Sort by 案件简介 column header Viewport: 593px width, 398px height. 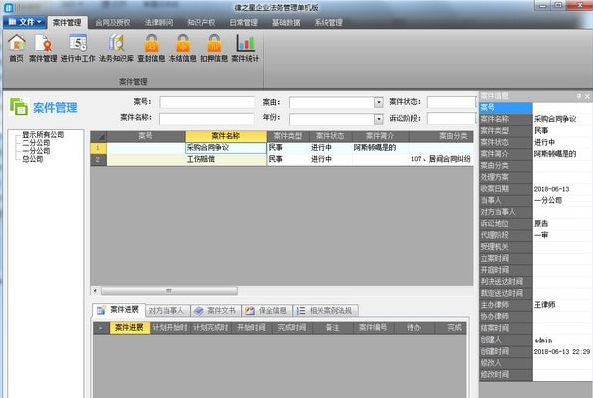380,136
